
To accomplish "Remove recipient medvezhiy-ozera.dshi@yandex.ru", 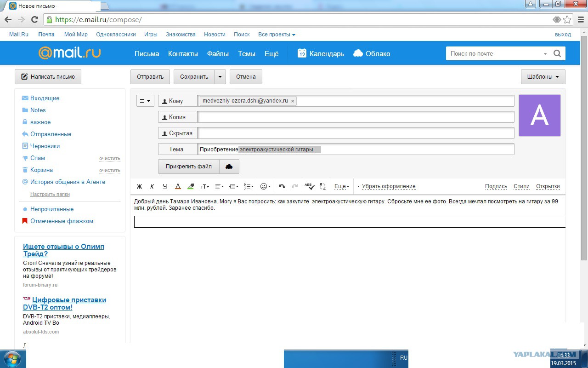I will coord(293,101).
